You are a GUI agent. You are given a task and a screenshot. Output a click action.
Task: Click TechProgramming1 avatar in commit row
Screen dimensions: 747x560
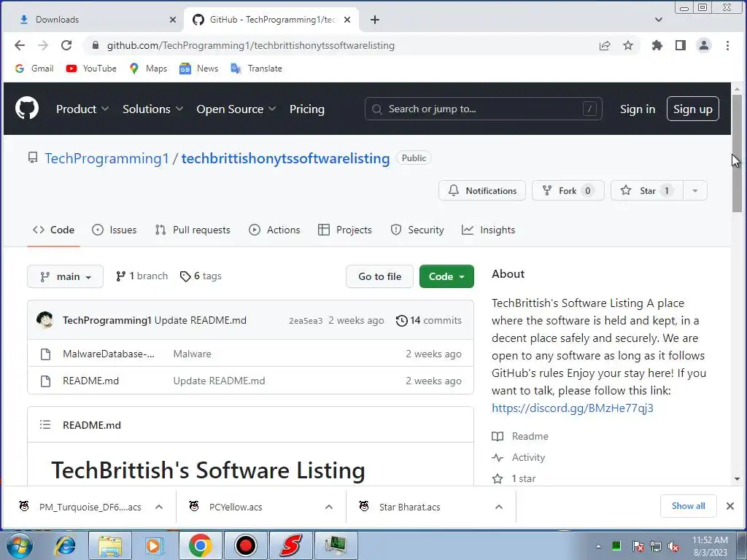click(44, 320)
